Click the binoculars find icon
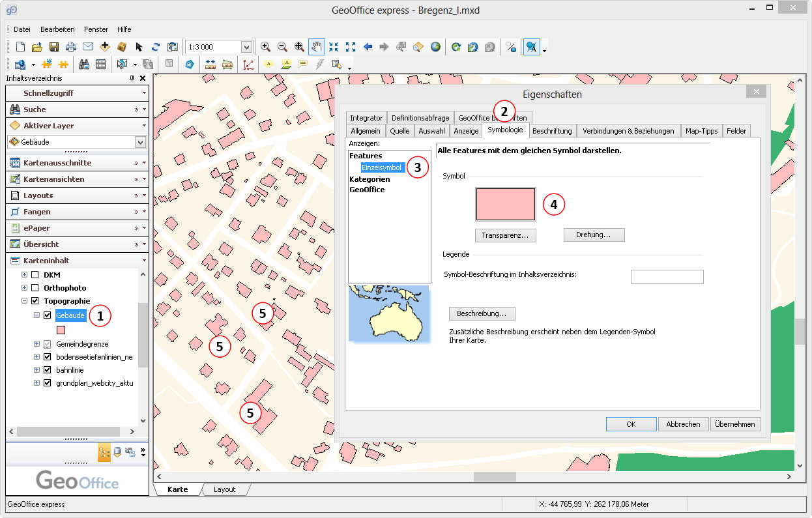 (x=84, y=65)
